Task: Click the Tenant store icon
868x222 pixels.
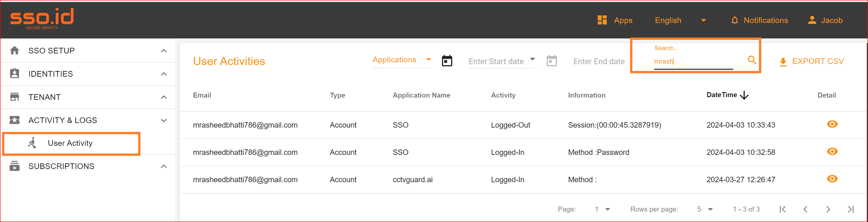Action: click(15, 97)
